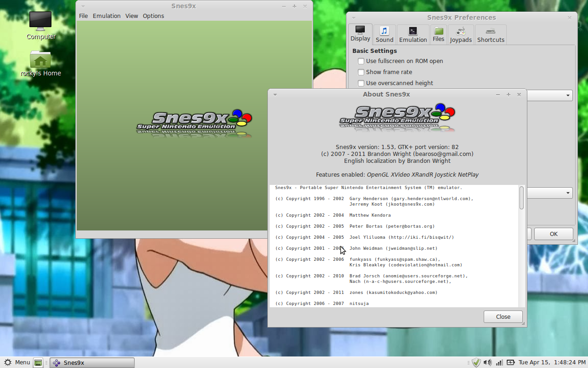Open the window menu triangle of About Snes9x
The image size is (588, 368).
pos(275,94)
